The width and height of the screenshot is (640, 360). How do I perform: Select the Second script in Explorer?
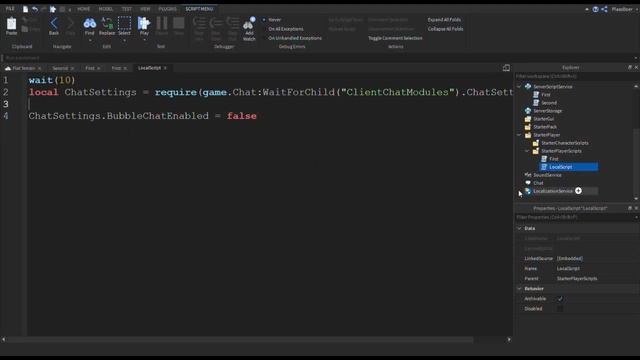[x=549, y=102]
